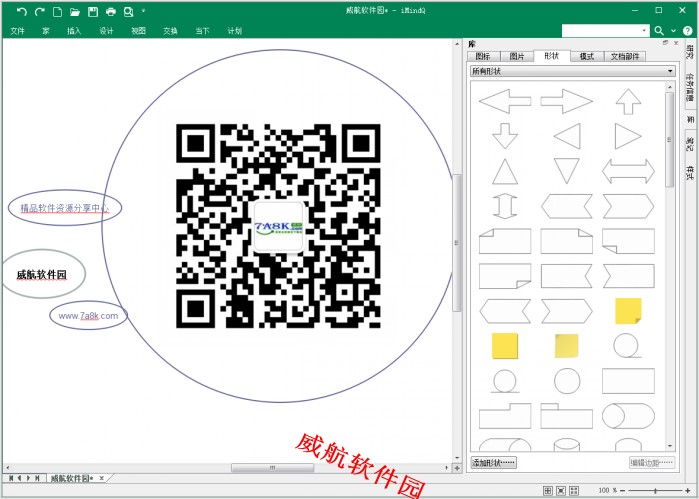Viewport: 699px width, 499px height.
Task: Click the fit-map view icon in status bar
Action: [x=561, y=491]
